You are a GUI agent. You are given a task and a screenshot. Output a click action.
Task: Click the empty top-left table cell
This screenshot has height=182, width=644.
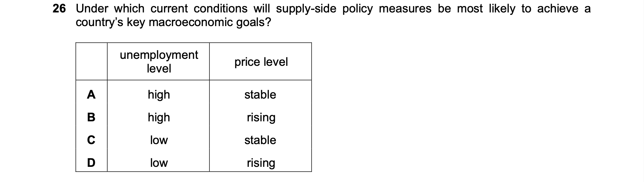click(x=91, y=62)
